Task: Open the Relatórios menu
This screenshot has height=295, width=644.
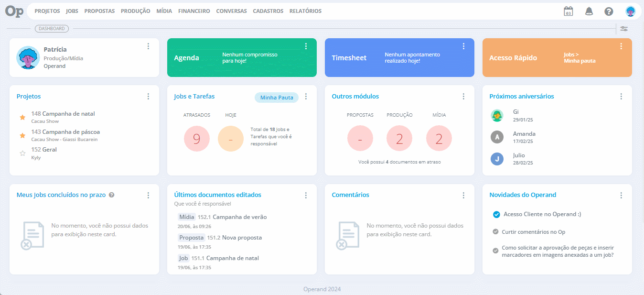Action: point(305,11)
